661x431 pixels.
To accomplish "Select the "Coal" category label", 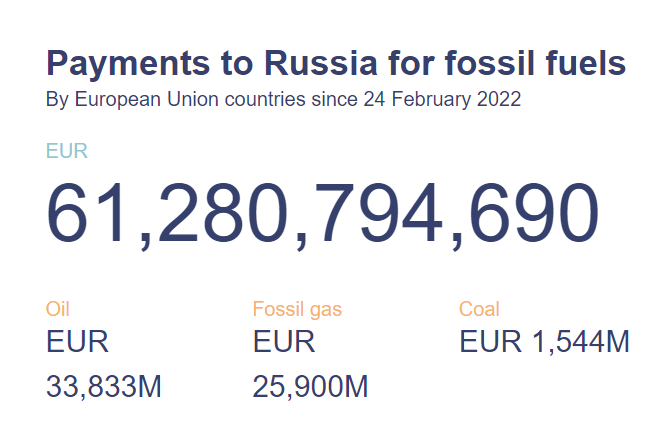I will click(x=479, y=309).
